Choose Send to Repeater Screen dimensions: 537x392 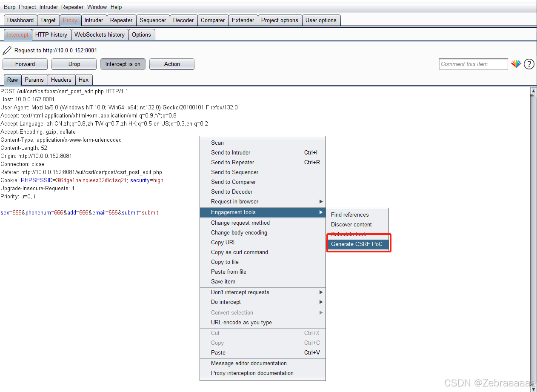(x=263, y=162)
